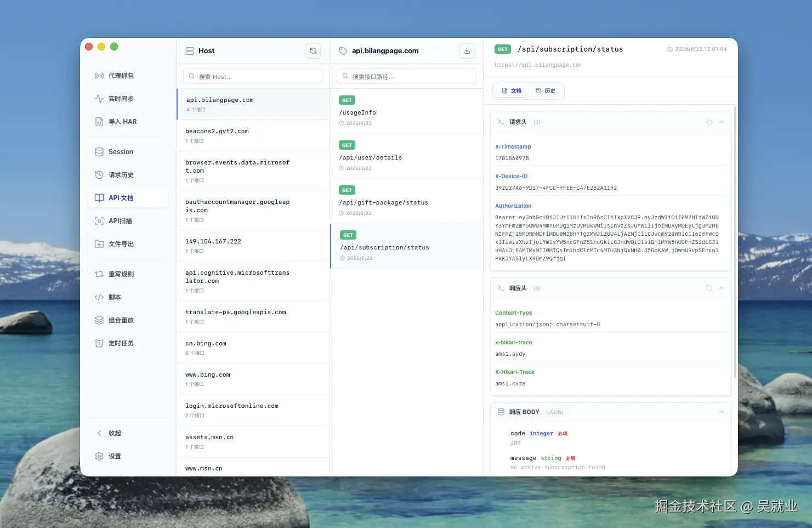This screenshot has height=528, width=812.
Task: Open the /usageInfo endpoint
Action: [x=406, y=111]
